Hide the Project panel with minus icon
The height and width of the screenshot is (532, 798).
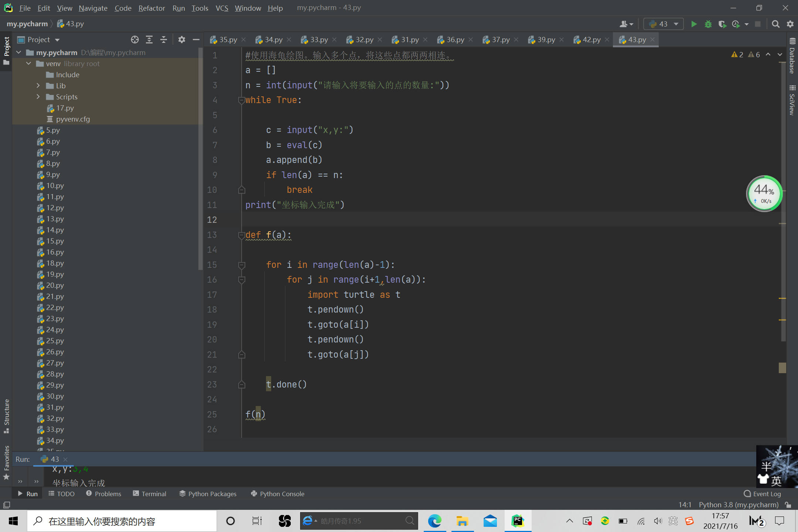[196, 40]
